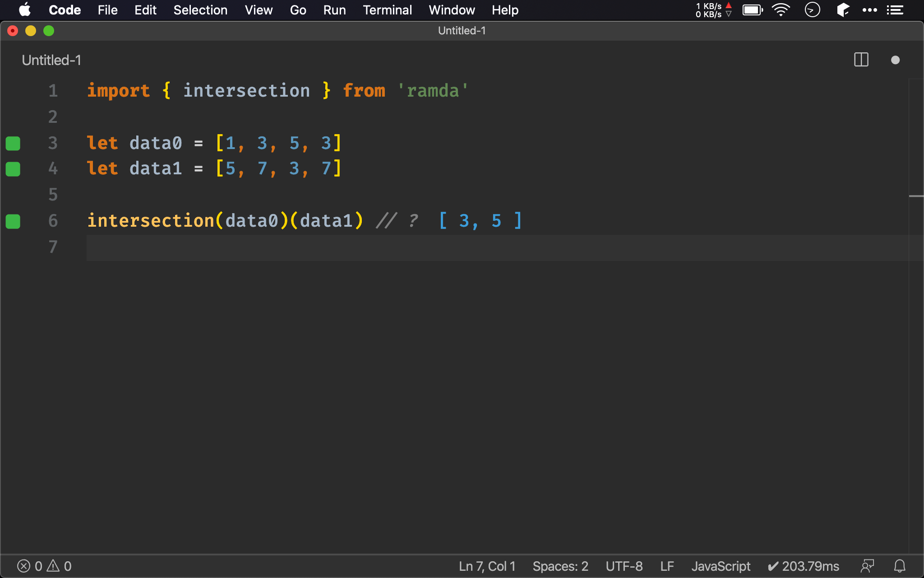Image resolution: width=924 pixels, height=578 pixels.
Task: Change language mode from 'JavaScript'
Action: 721,566
